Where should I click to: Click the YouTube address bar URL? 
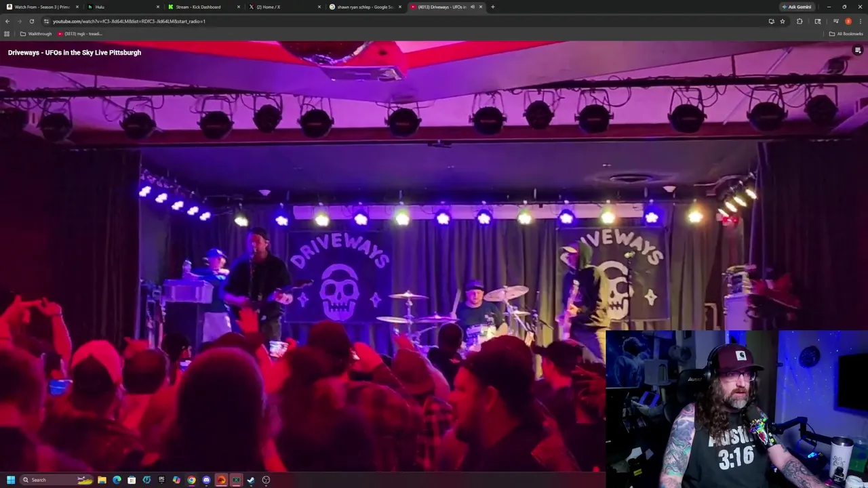coord(129,21)
